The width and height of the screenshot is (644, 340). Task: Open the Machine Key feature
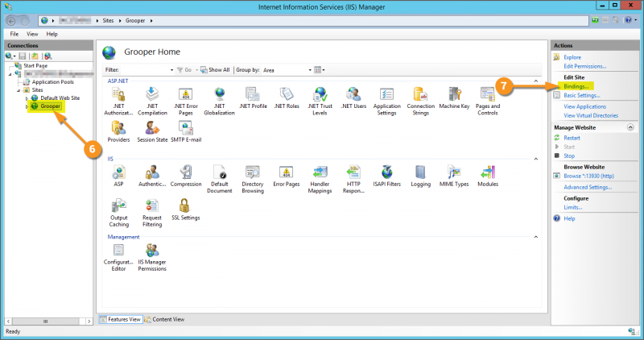click(454, 97)
